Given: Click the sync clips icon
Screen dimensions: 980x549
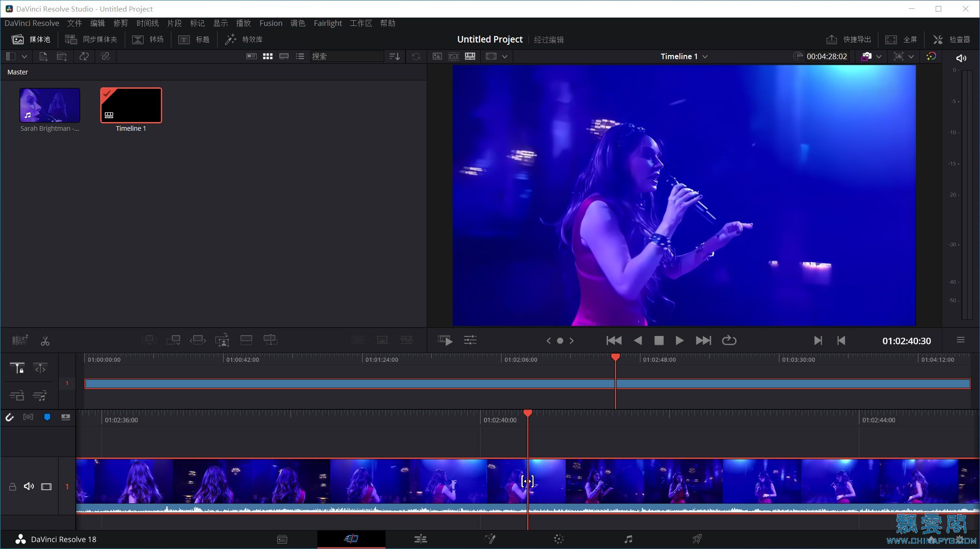Looking at the screenshot, I should (84, 56).
